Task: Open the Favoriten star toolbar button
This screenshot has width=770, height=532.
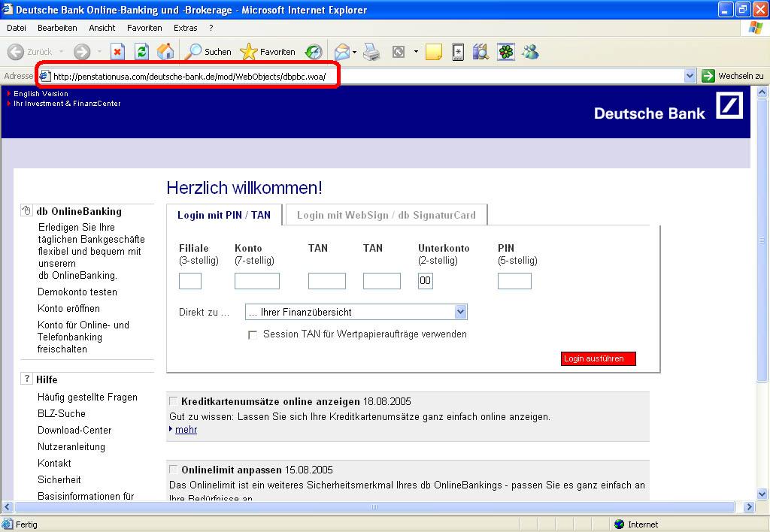Action: (268, 52)
